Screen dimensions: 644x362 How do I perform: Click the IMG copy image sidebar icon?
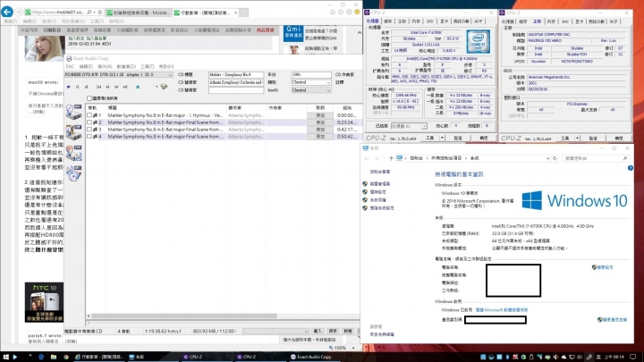(x=74, y=153)
